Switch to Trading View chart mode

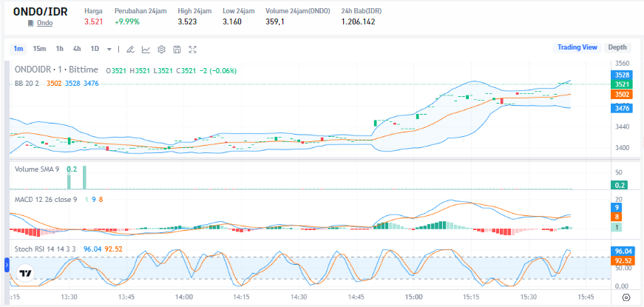577,47
